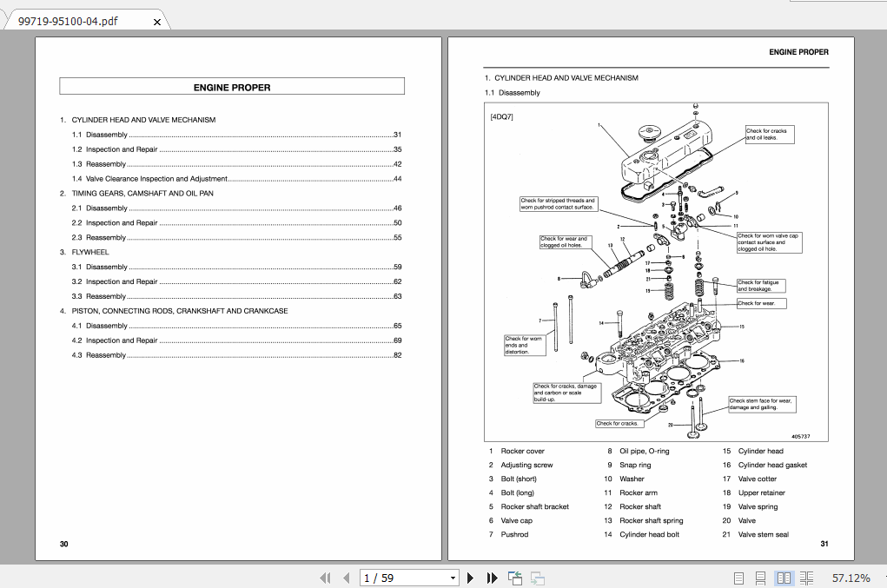887x588 pixels.
Task: Switch to single page layout
Action: [739, 577]
